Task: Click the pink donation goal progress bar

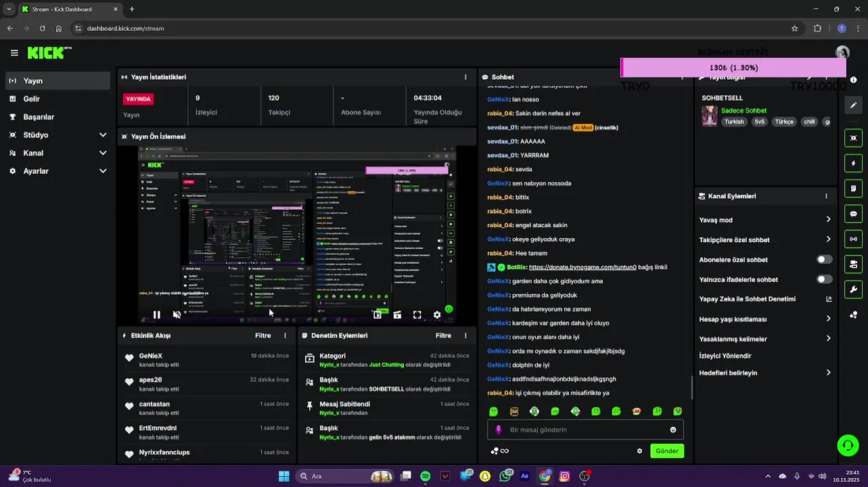Action: tap(733, 68)
